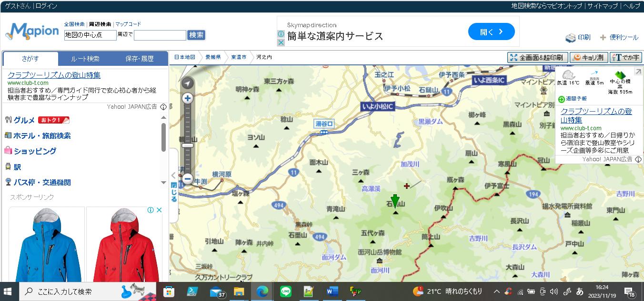The image size is (644, 301).
Task: Collapse the weather panel with arrow icon
Action: click(x=638, y=72)
